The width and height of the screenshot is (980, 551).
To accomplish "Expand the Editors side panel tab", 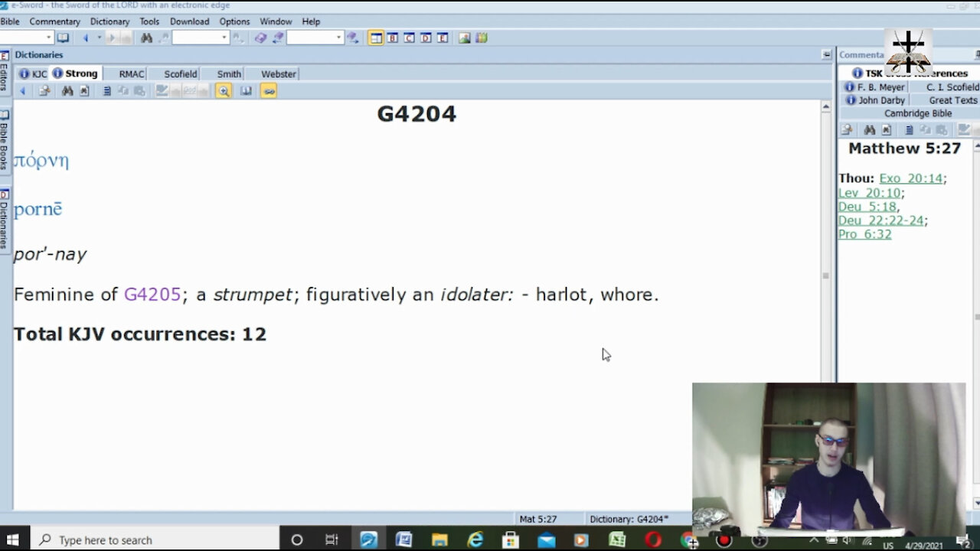I will (5, 73).
